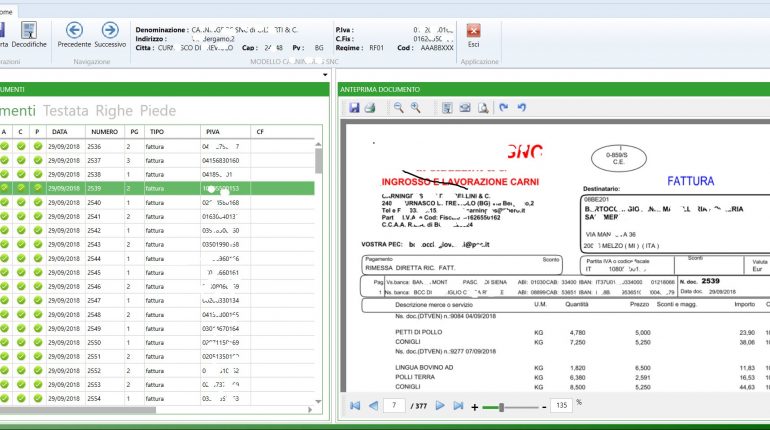Zoom in with magnifier plus icon
Viewport: 770px width, 430px height.
[415, 108]
